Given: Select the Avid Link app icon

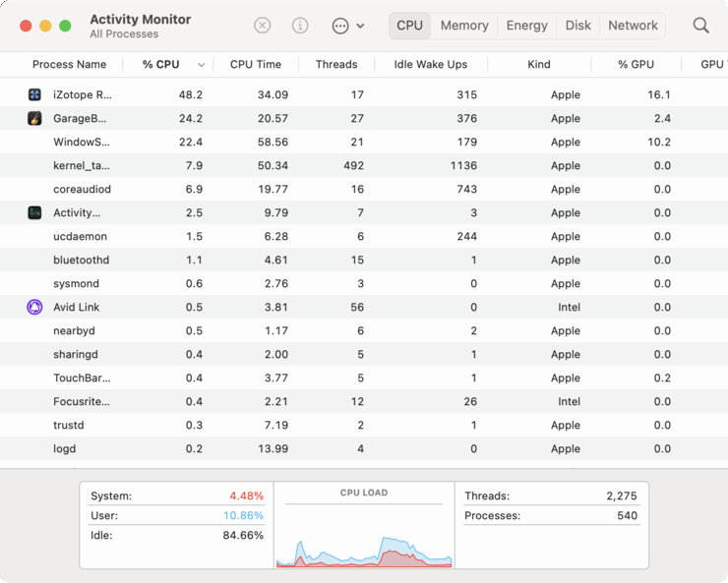Looking at the screenshot, I should point(34,307).
